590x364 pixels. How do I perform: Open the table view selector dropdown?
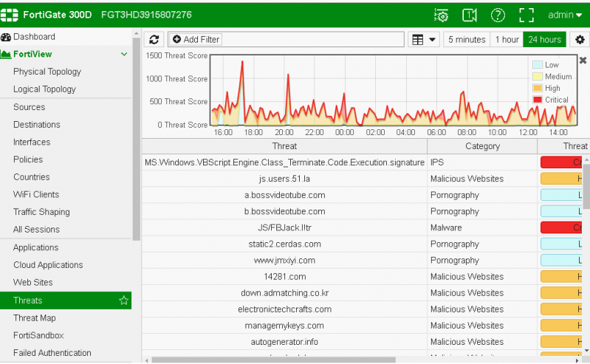click(x=423, y=40)
